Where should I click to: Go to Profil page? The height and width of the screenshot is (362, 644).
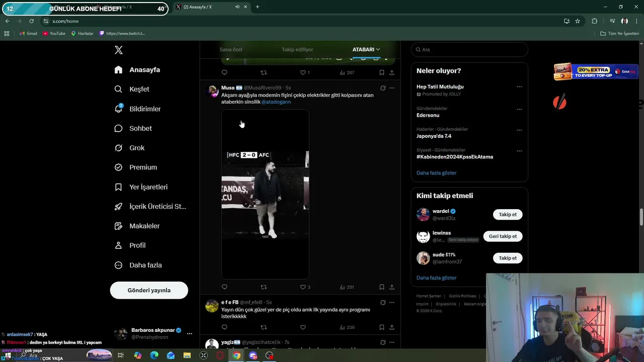(130, 245)
